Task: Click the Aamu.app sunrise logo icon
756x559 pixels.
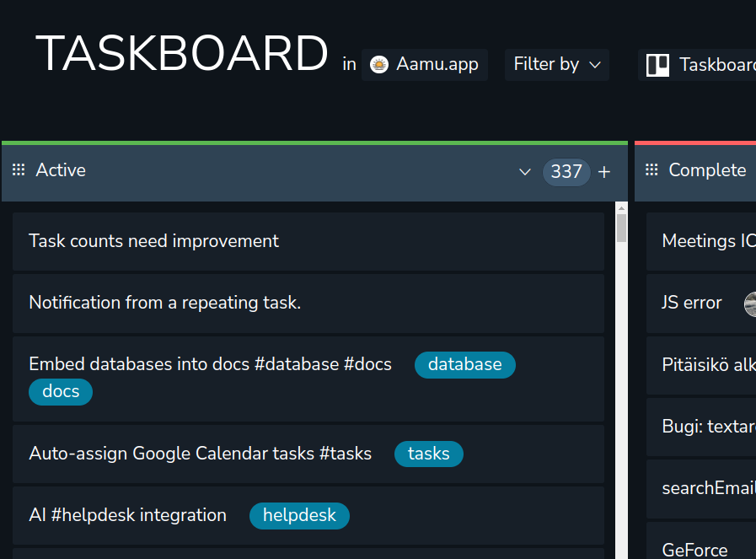Action: point(379,65)
